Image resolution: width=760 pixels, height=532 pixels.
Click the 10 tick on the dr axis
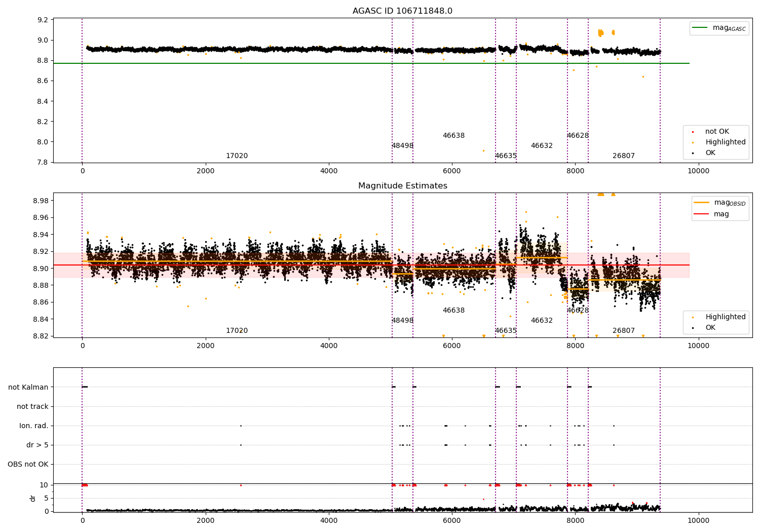pos(44,485)
